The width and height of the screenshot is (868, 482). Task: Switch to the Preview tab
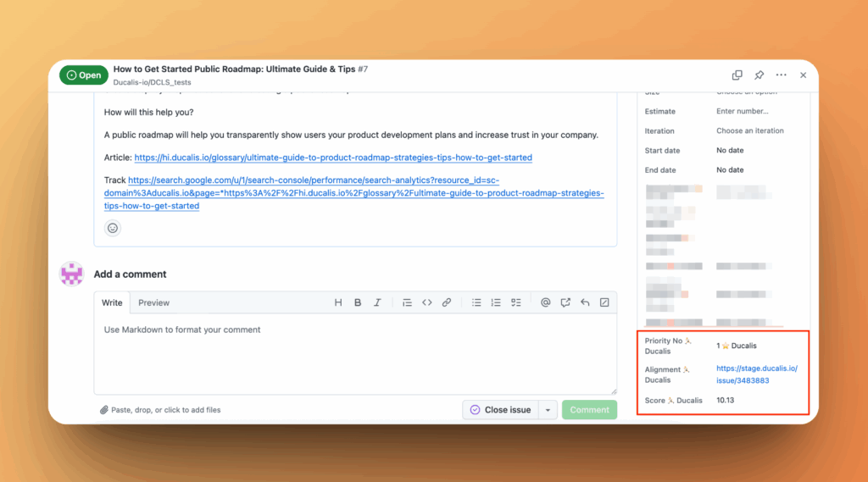154,302
